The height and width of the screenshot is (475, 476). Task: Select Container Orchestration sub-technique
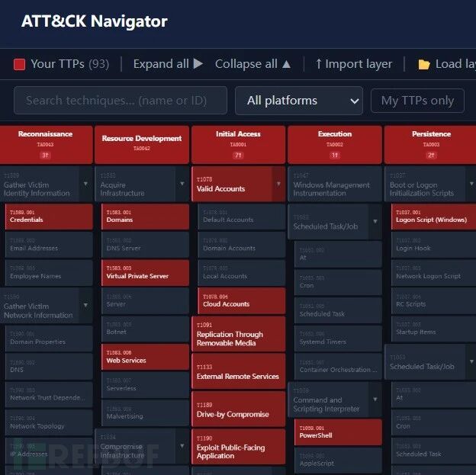click(x=338, y=366)
